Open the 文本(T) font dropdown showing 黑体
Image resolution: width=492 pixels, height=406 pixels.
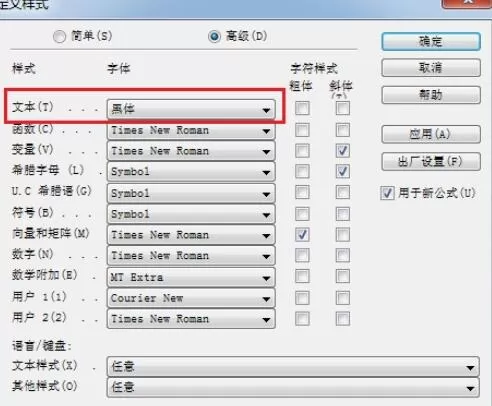[191, 109]
